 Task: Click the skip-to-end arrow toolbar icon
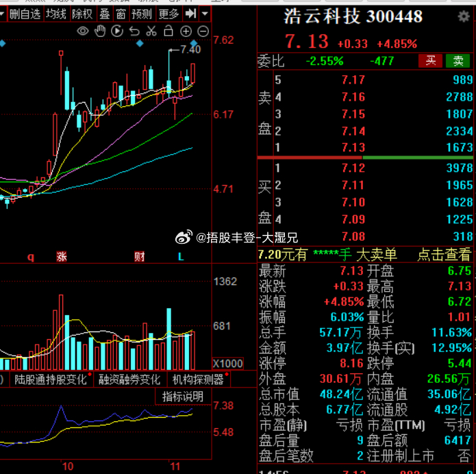pos(190,14)
